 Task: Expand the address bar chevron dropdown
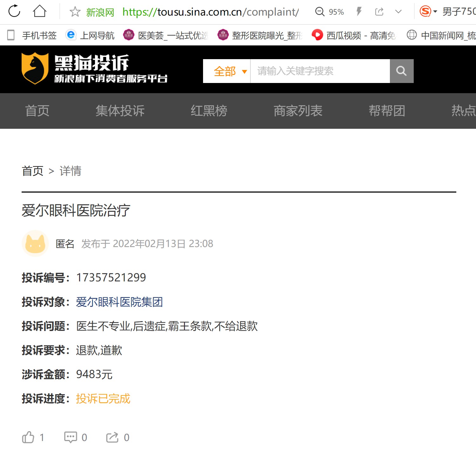398,12
